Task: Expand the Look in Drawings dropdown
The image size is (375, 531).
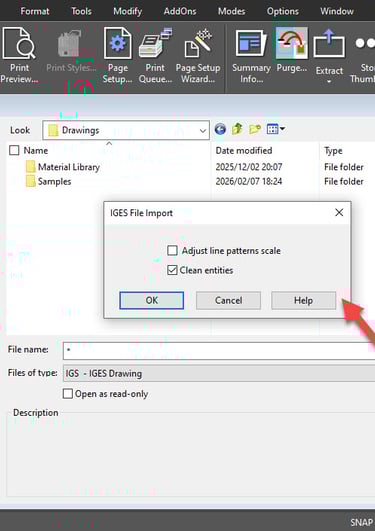Action: click(203, 130)
